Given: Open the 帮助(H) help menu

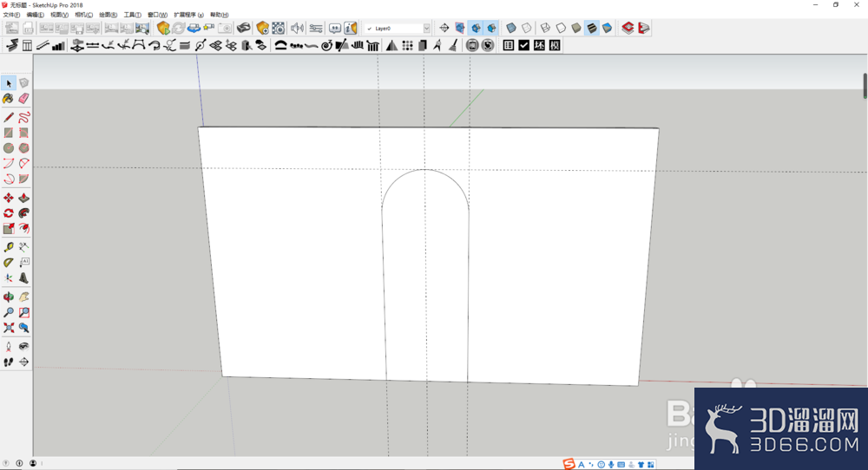Looking at the screenshot, I should [x=220, y=15].
